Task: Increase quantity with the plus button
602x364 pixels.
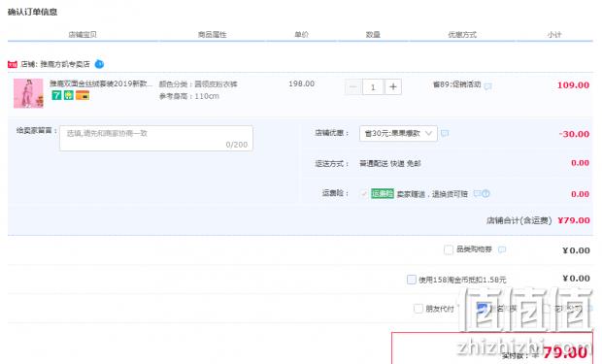Action: coord(393,86)
